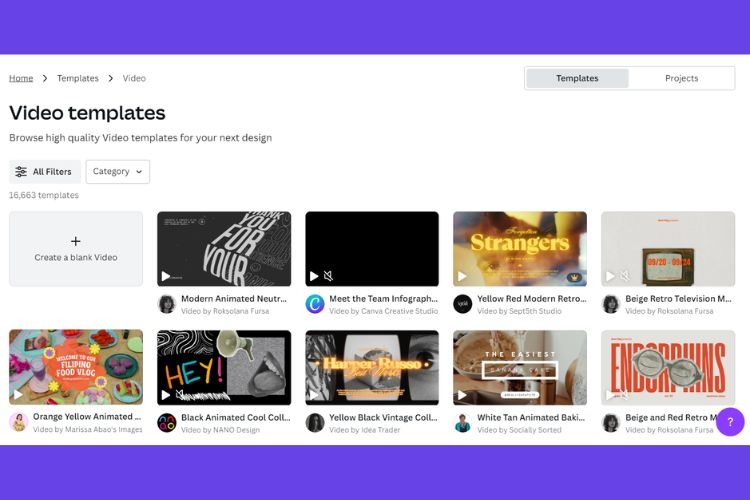Image resolution: width=750 pixels, height=500 pixels.
Task: Expand the Category dropdown
Action: 118,171
